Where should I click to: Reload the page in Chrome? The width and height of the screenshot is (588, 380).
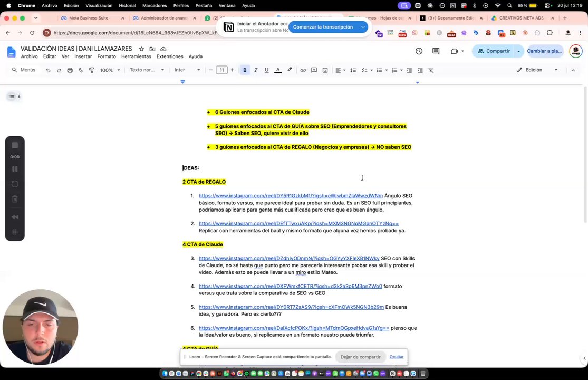(x=32, y=33)
